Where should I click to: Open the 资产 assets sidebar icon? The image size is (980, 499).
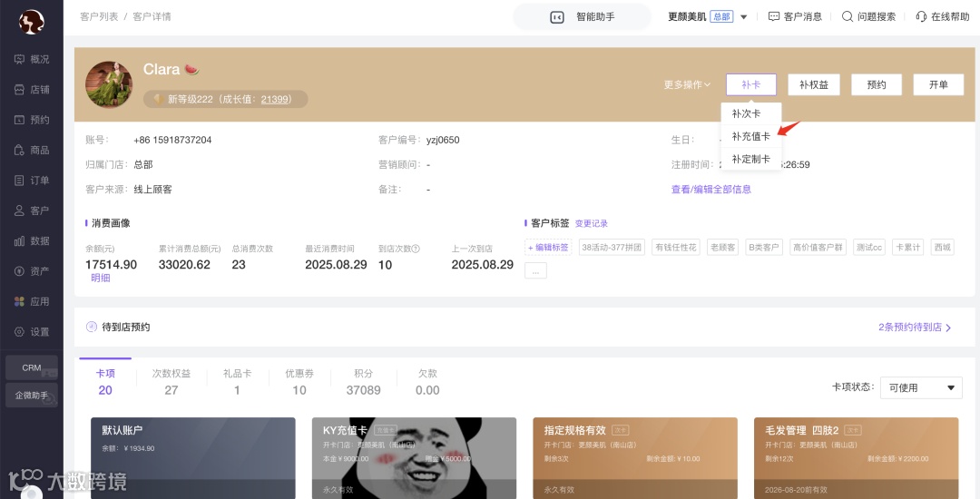pyautogui.click(x=19, y=271)
